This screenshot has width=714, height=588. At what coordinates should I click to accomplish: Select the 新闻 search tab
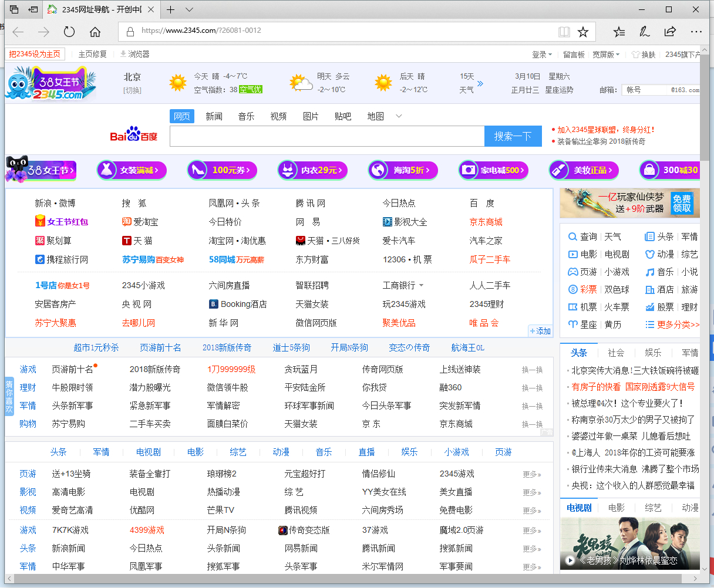tap(214, 116)
